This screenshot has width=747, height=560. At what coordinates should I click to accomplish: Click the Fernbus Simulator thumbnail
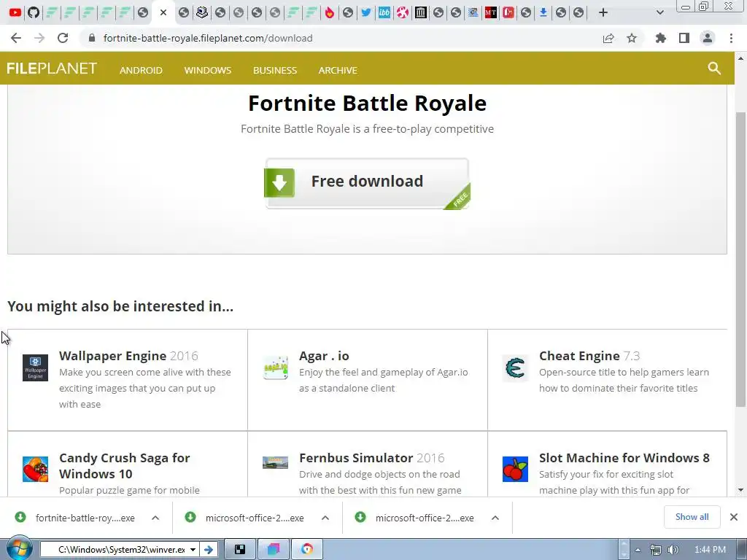click(275, 462)
